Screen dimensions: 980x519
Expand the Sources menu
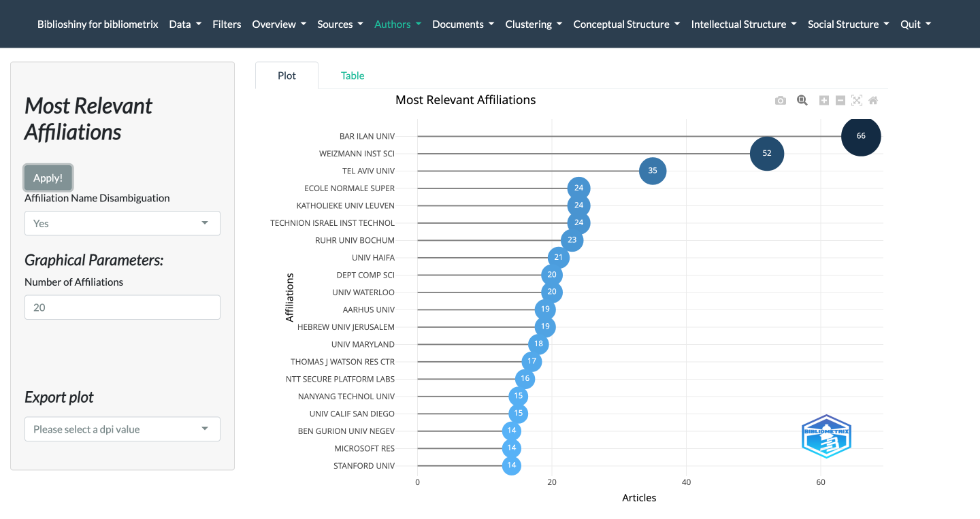[340, 24]
